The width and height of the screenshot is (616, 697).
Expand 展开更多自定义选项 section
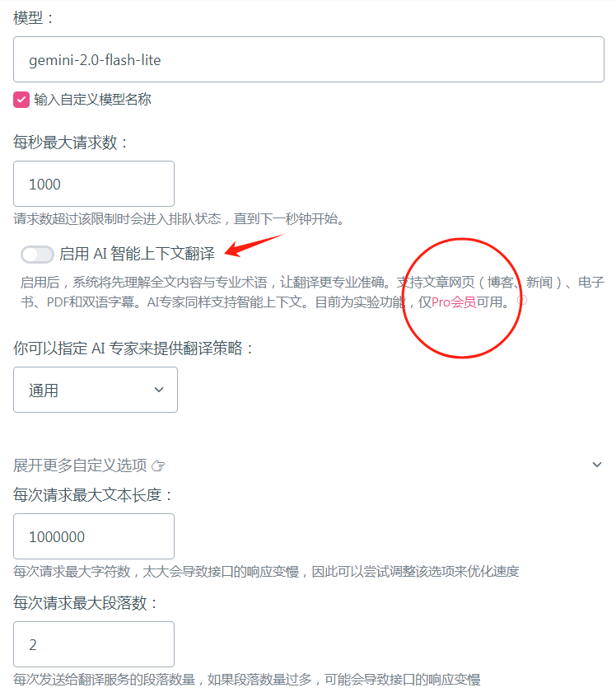click(80, 465)
